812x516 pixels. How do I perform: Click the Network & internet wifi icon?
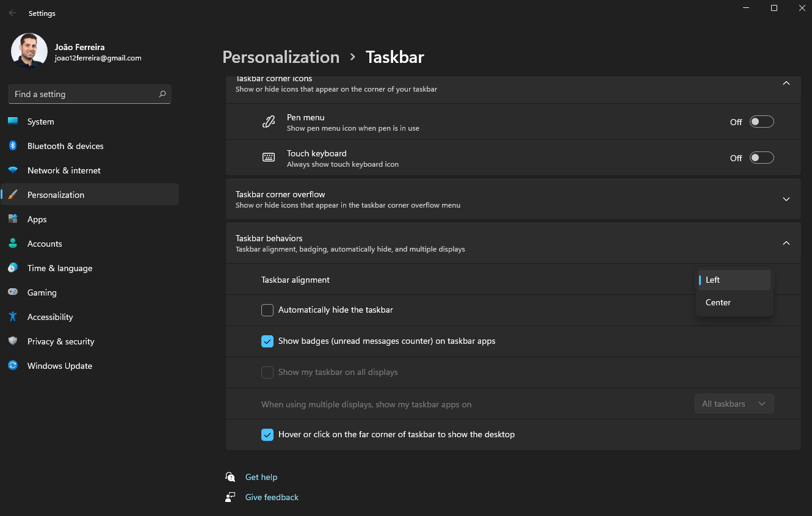pyautogui.click(x=13, y=170)
